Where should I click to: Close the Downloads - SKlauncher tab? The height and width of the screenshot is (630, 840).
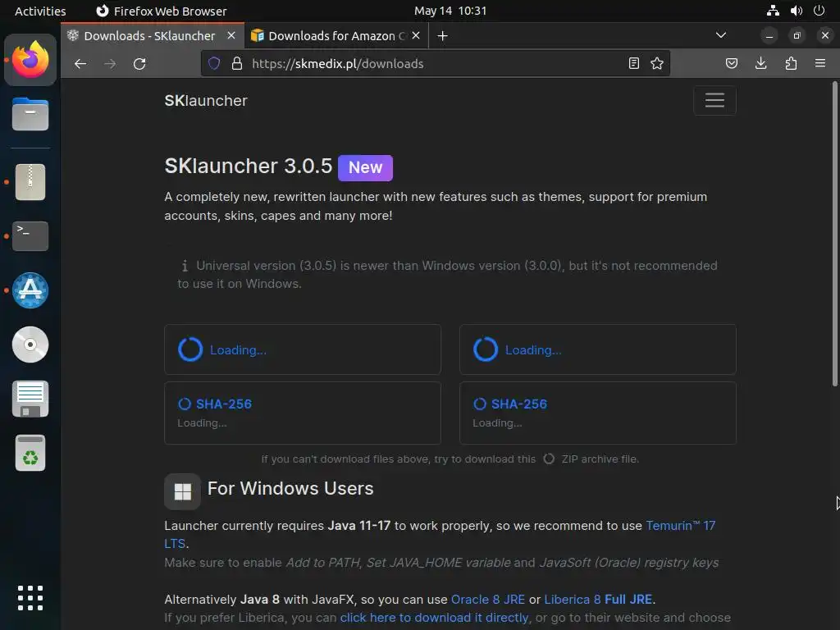pyautogui.click(x=231, y=35)
